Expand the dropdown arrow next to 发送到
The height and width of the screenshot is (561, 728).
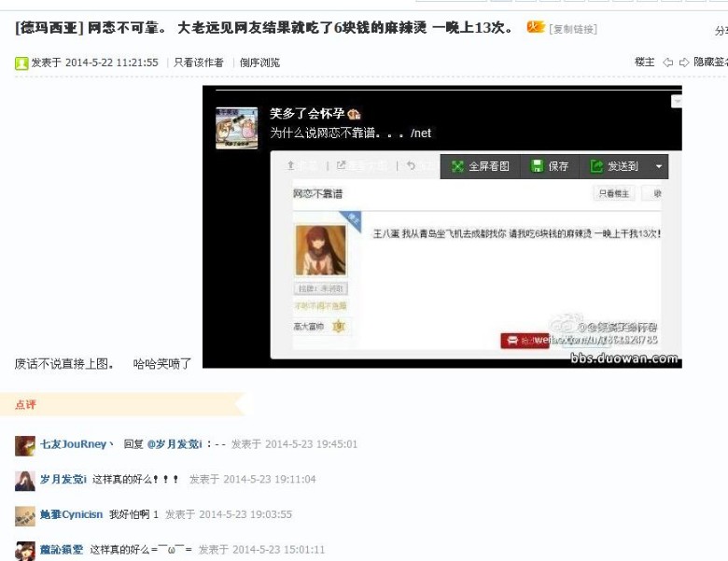pyautogui.click(x=659, y=166)
